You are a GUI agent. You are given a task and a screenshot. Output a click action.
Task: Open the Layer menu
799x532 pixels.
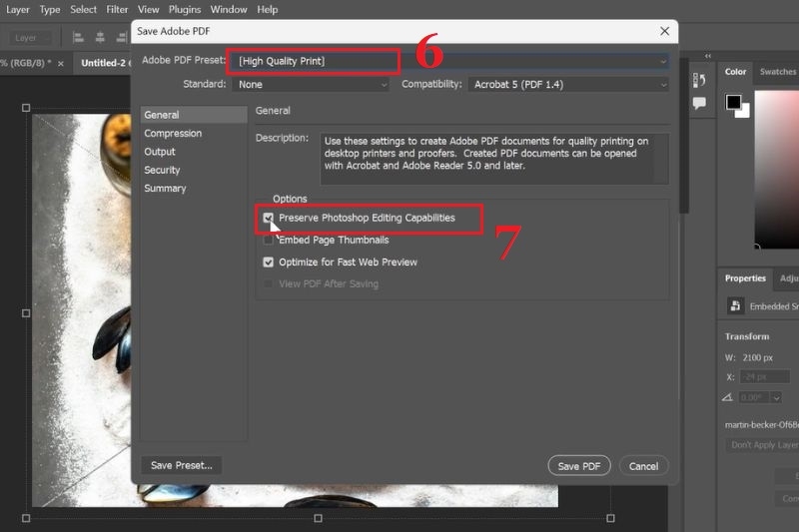click(x=17, y=9)
